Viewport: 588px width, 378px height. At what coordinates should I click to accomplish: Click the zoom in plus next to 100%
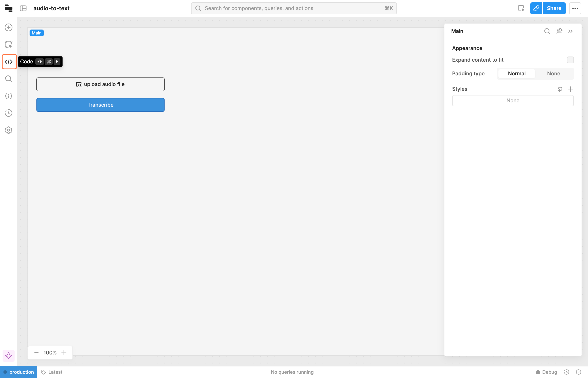(64, 353)
